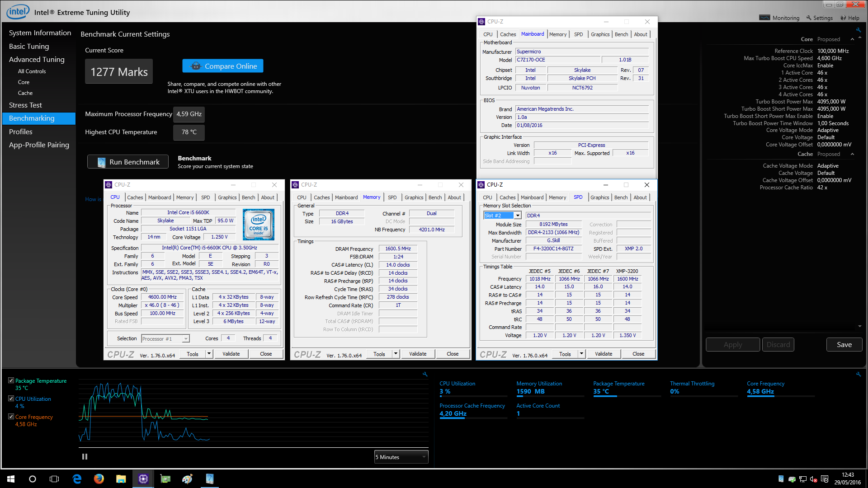
Task: Select Cache under Advanced Tuning
Action: [25, 93]
